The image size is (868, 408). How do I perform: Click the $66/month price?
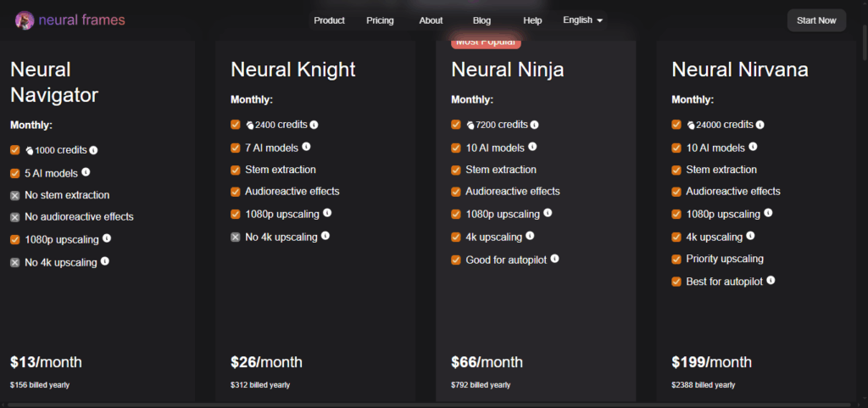(x=487, y=362)
